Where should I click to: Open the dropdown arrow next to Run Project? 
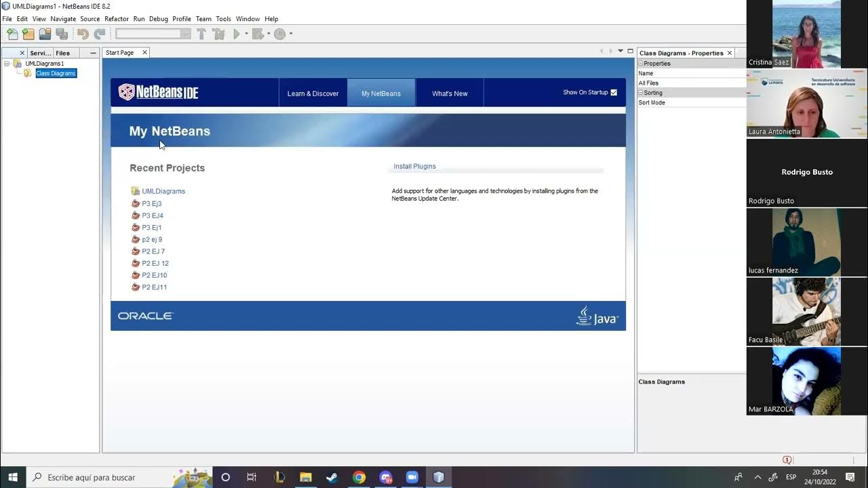click(x=246, y=34)
